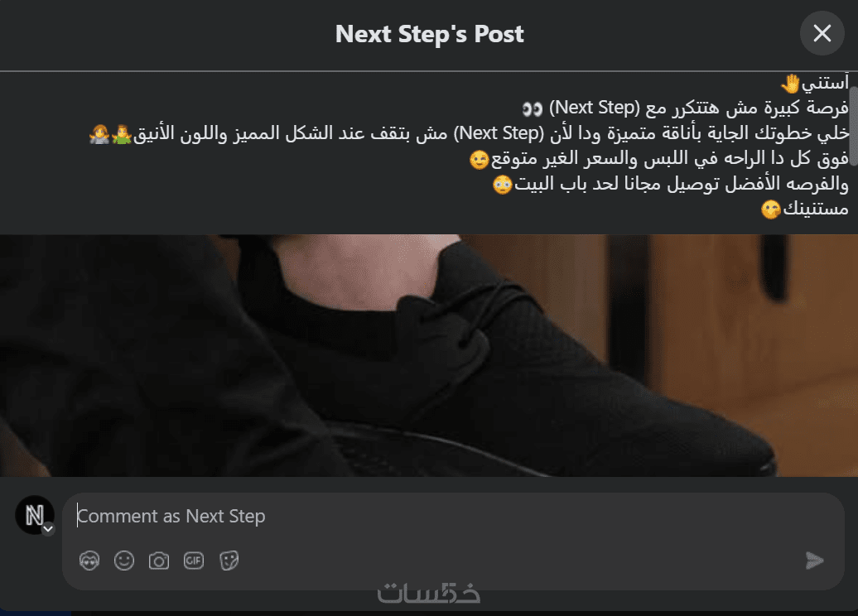Click the eyes emoji beside (Next Step)
858x616 pixels.
tap(532, 108)
